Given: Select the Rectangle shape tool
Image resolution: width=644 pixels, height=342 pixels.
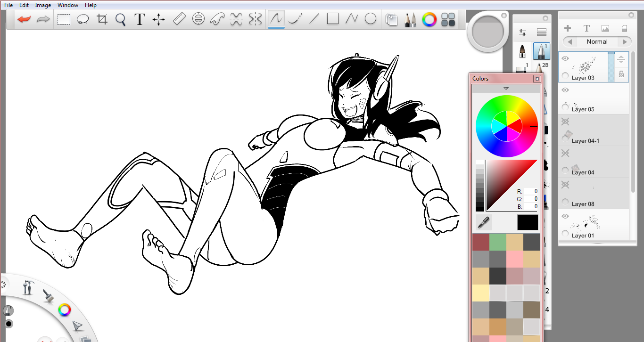Looking at the screenshot, I should [333, 19].
